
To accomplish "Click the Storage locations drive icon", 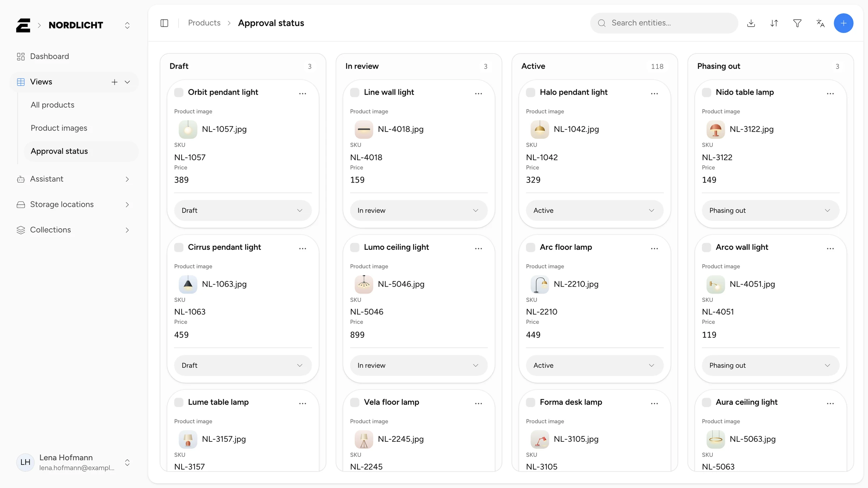I will 21,205.
